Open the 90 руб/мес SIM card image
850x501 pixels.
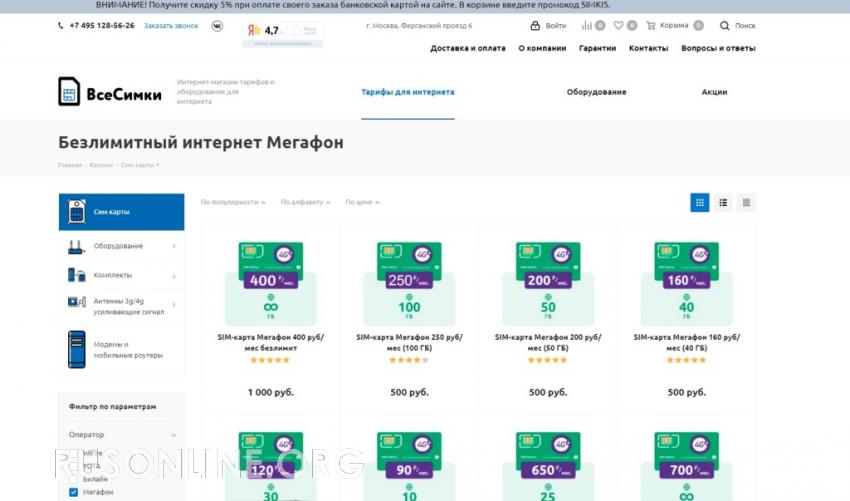click(x=409, y=466)
